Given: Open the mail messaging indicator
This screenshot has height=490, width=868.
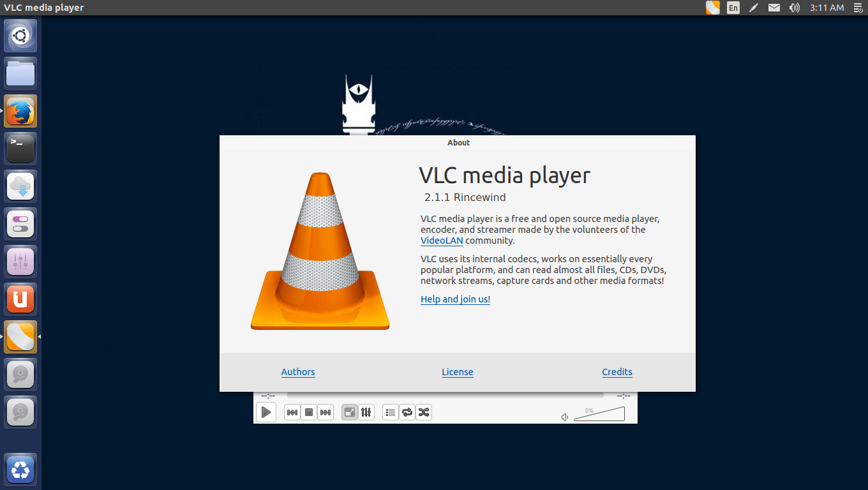Looking at the screenshot, I should click(x=774, y=8).
